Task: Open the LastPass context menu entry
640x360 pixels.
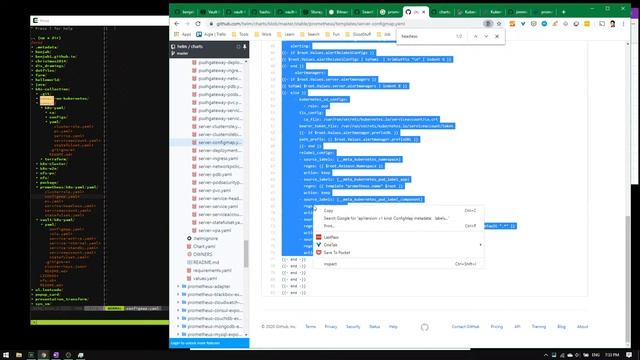Action: pos(331,237)
